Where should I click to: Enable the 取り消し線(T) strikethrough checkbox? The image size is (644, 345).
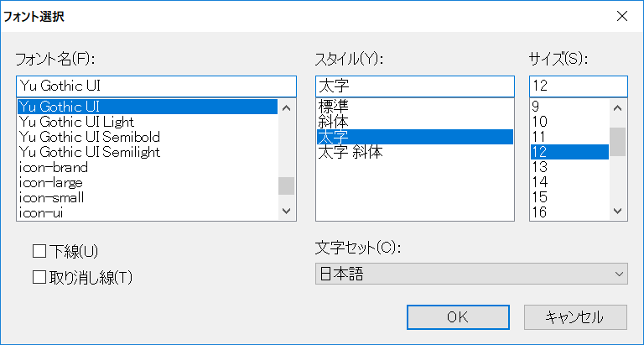[39, 276]
